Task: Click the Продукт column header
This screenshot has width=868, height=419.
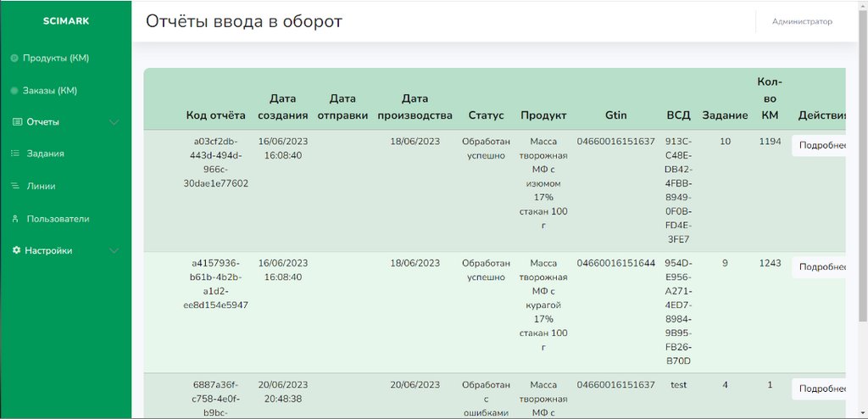Action: 543,115
